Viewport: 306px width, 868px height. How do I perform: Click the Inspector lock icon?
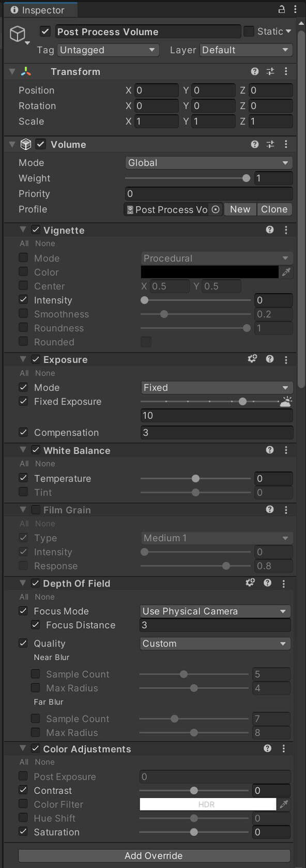(x=282, y=9)
